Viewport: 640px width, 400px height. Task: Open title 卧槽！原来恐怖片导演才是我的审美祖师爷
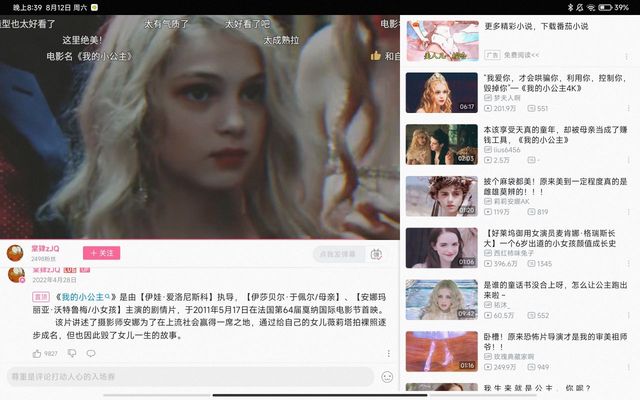click(555, 342)
